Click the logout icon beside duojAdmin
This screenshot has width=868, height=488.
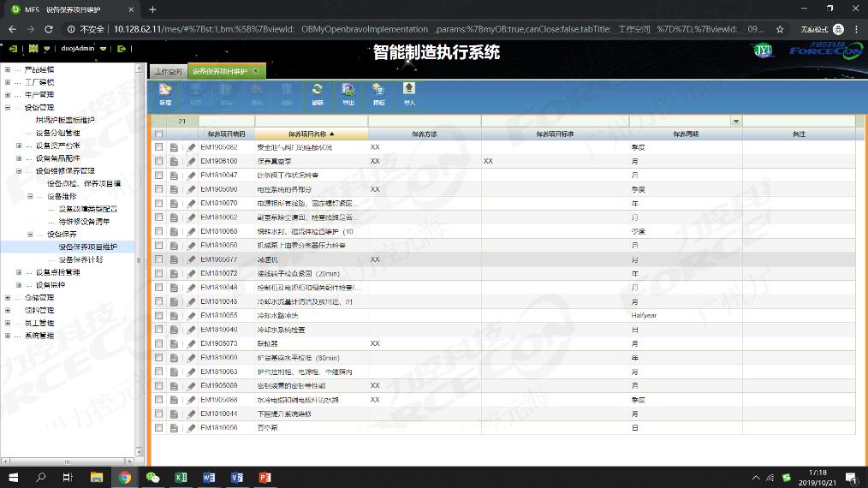(x=122, y=49)
